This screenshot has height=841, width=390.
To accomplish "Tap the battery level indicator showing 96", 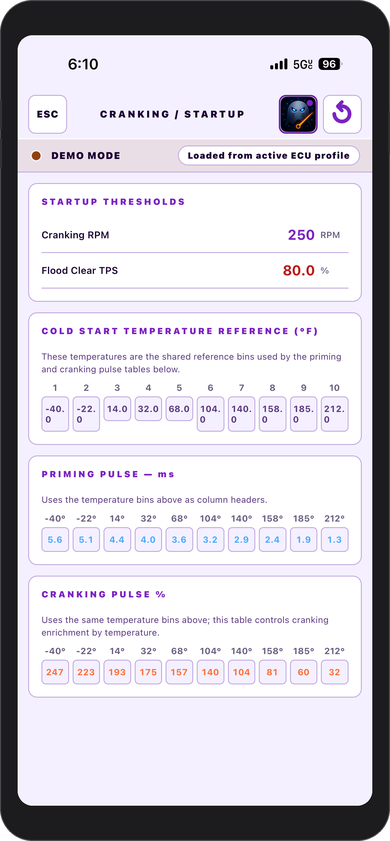I will 330,64.
